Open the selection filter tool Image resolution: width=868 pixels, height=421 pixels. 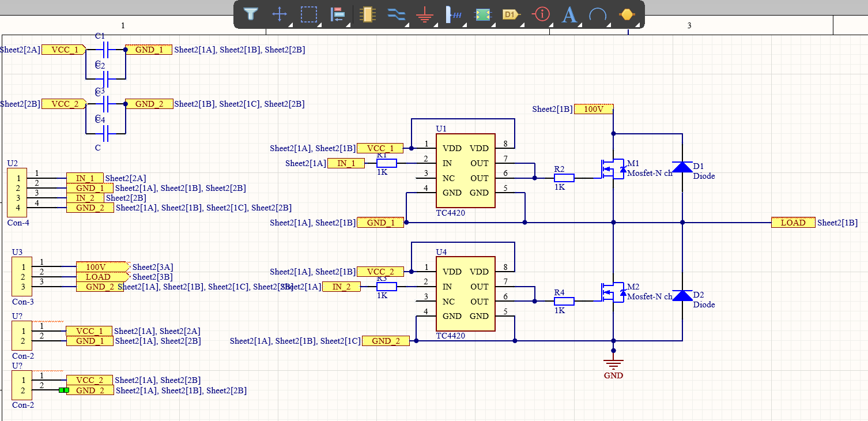click(250, 14)
